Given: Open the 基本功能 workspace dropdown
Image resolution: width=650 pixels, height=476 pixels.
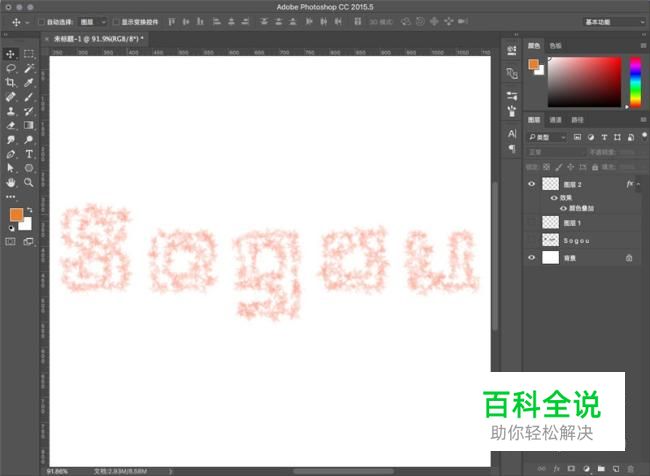Looking at the screenshot, I should (614, 22).
